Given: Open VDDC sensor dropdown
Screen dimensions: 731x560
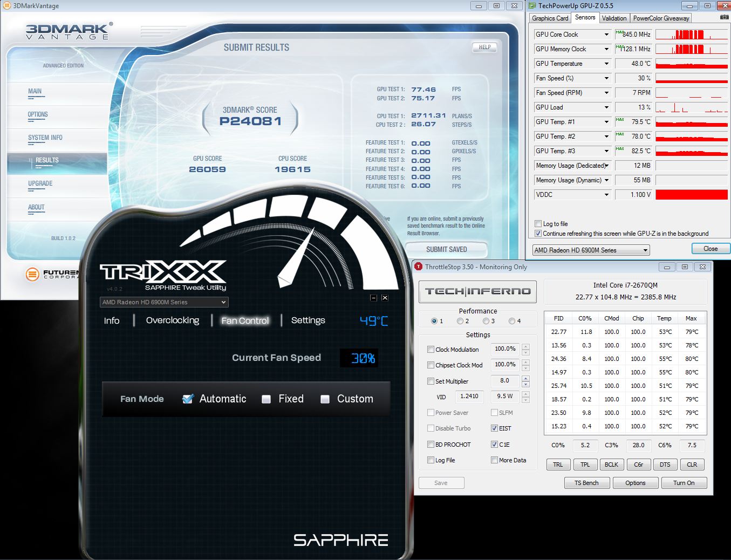Looking at the screenshot, I should point(606,195).
